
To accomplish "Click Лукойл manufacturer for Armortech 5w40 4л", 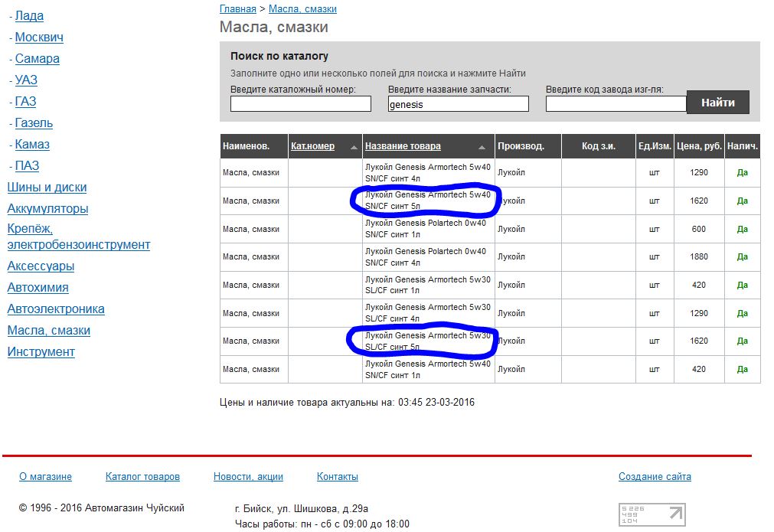I will point(511,173).
